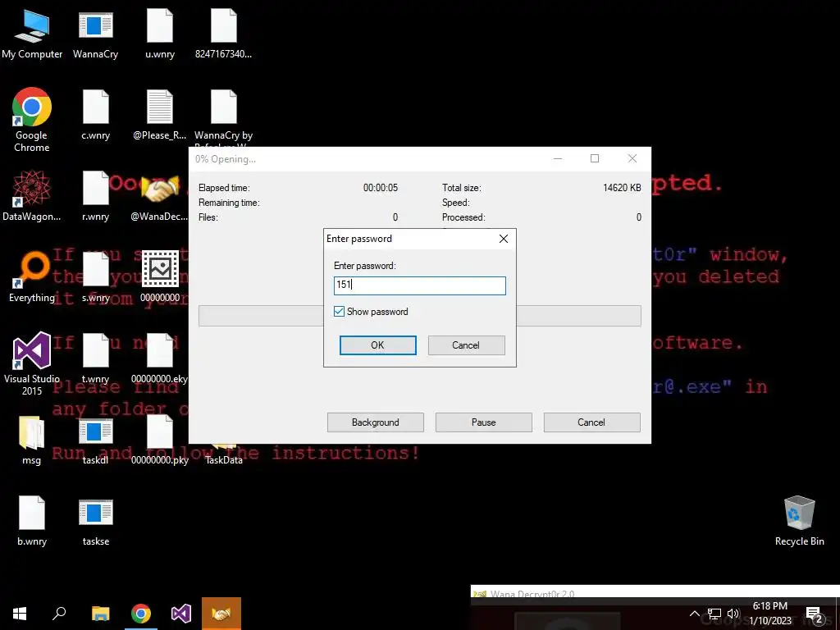
Task: Switch to Visual Studio in the taskbar
Action: [x=181, y=614]
